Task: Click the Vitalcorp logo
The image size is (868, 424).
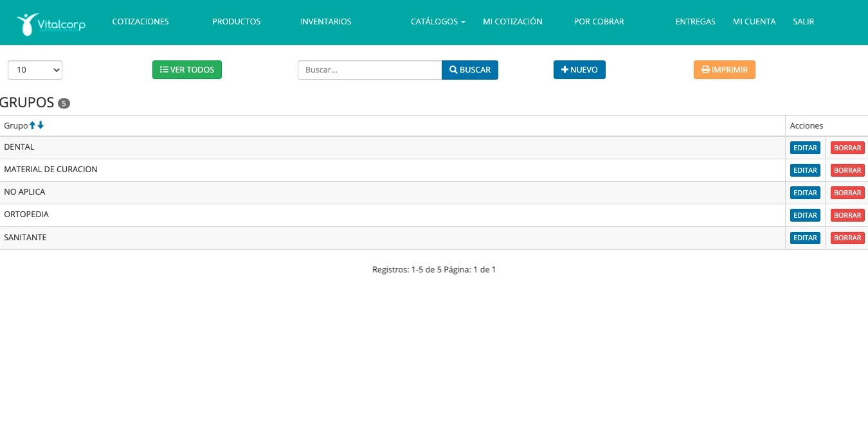Action: (51, 23)
